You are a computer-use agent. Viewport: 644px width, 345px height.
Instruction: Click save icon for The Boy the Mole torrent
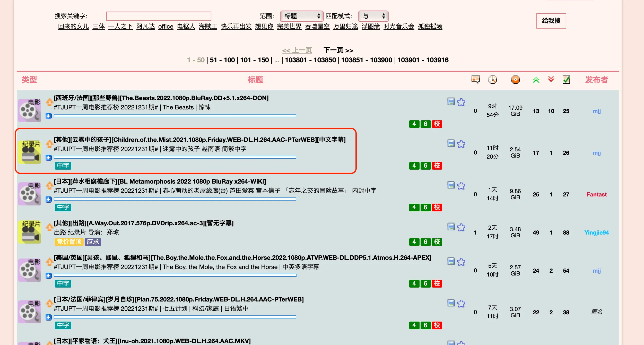pos(451,261)
